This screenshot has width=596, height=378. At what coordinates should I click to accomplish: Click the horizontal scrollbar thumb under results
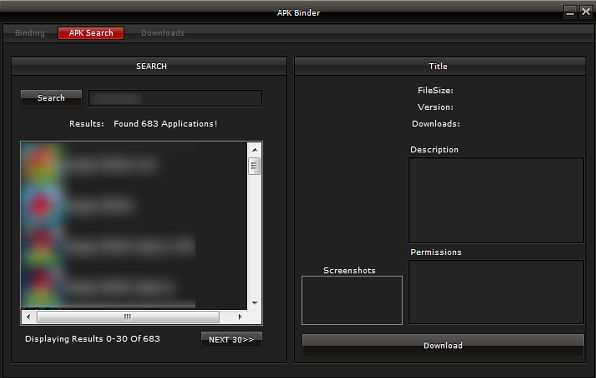click(x=128, y=316)
